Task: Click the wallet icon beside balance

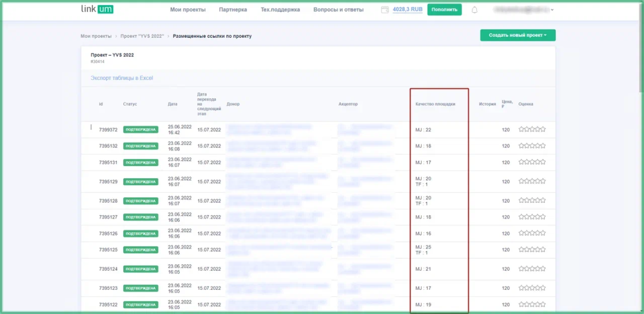Action: pos(385,10)
